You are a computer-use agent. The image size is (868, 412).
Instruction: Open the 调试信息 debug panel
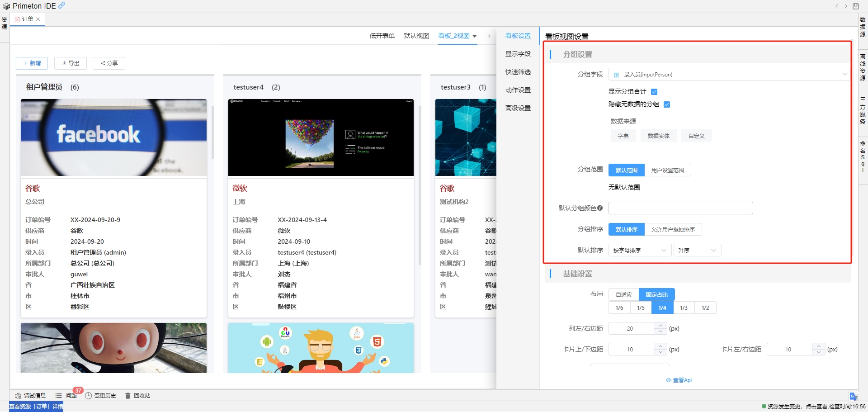[30, 396]
